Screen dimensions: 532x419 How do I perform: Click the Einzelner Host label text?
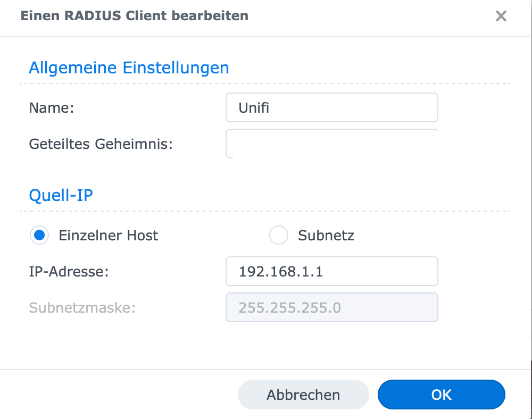[x=108, y=236]
